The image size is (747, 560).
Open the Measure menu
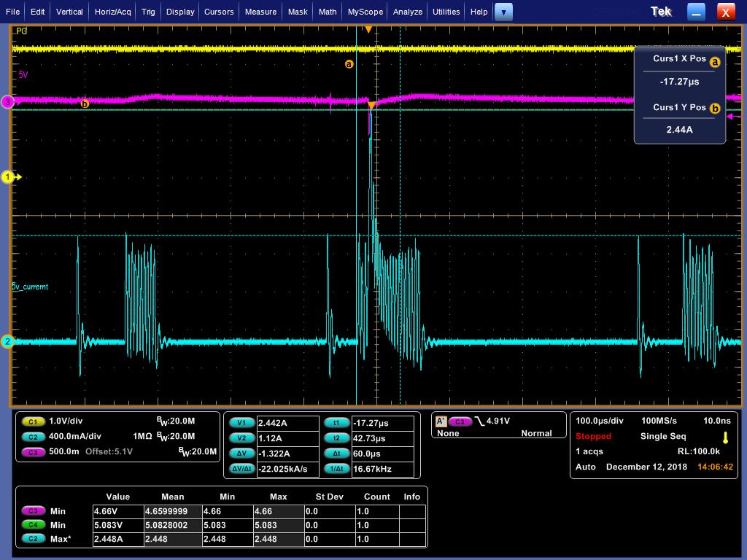[260, 12]
